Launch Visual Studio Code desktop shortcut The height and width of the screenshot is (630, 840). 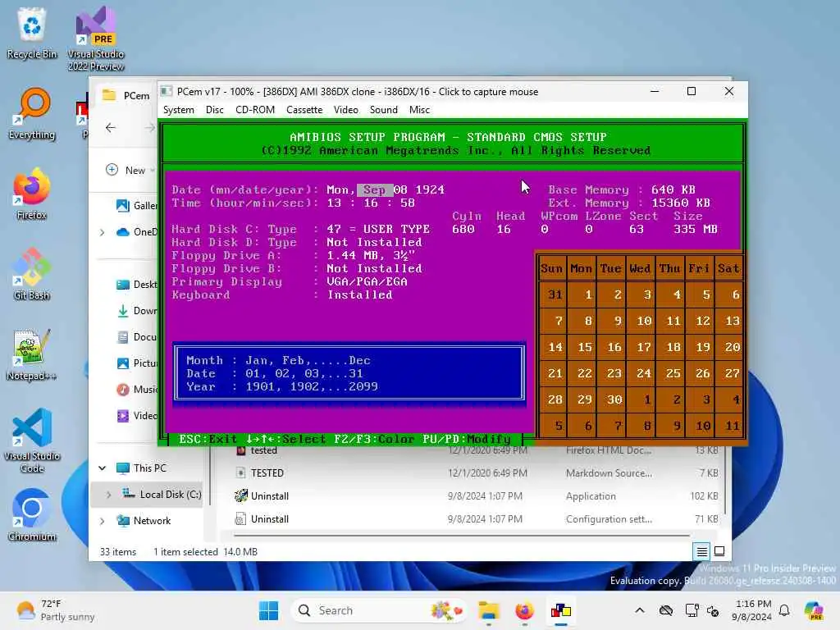click(x=32, y=441)
